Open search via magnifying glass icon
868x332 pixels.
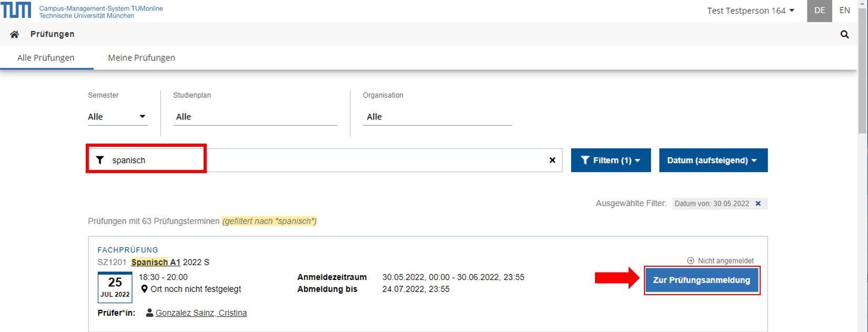[844, 35]
